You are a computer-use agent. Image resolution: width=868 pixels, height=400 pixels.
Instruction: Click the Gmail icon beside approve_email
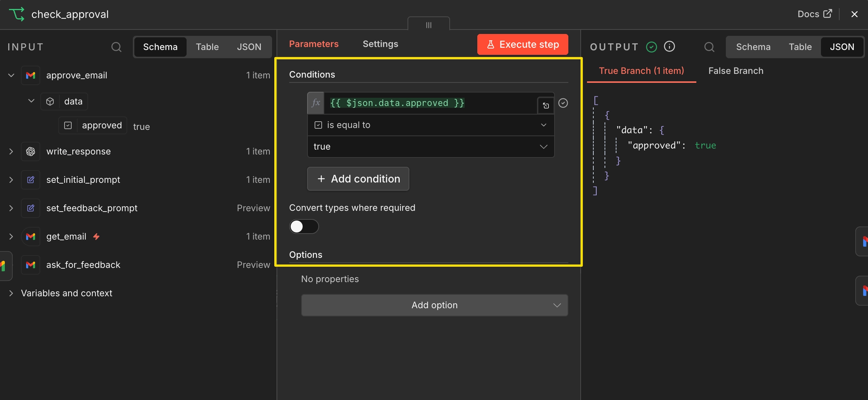point(31,75)
